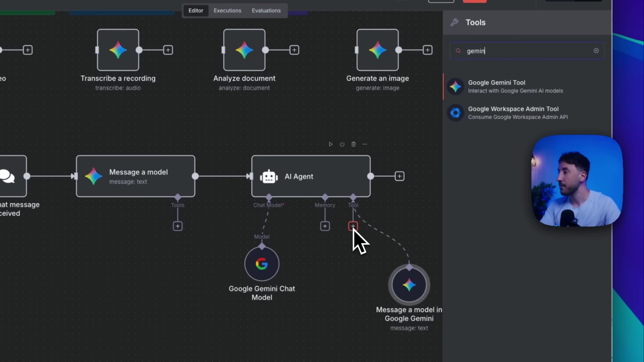Select the Analyze document node icon
Image resolution: width=644 pixels, height=362 pixels.
244,50
